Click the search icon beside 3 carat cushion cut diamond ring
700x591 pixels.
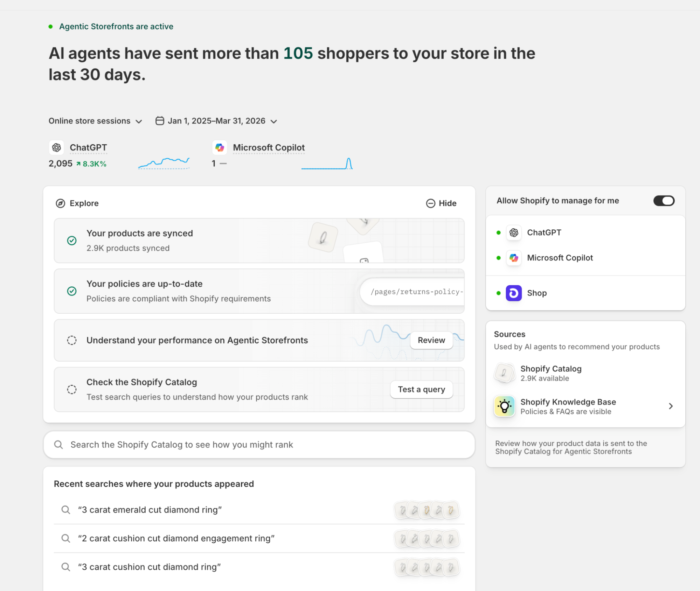[66, 567]
